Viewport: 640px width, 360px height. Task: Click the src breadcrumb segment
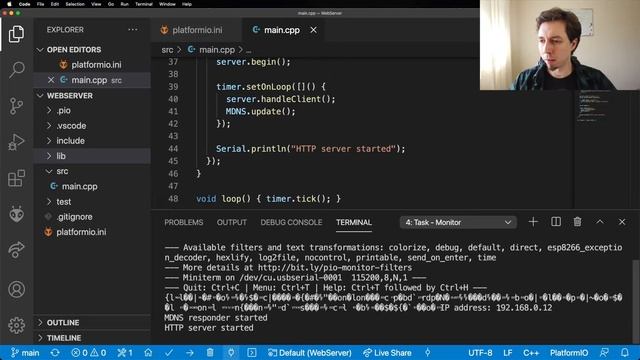tap(167, 50)
